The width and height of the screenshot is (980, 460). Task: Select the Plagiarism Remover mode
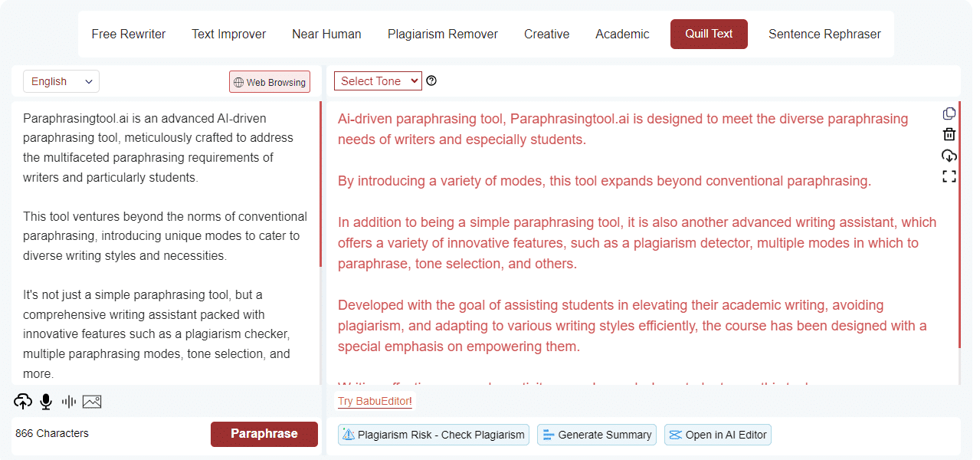(443, 34)
